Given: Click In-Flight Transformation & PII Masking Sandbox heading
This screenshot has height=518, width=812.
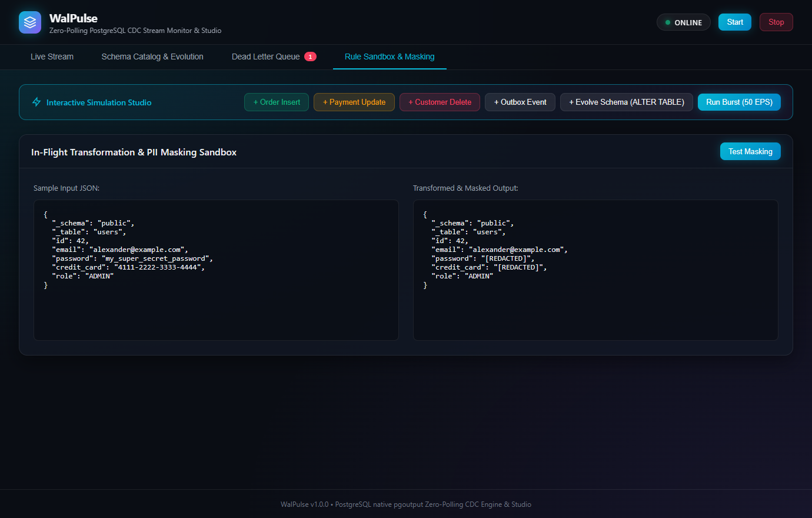Looking at the screenshot, I should [x=134, y=152].
